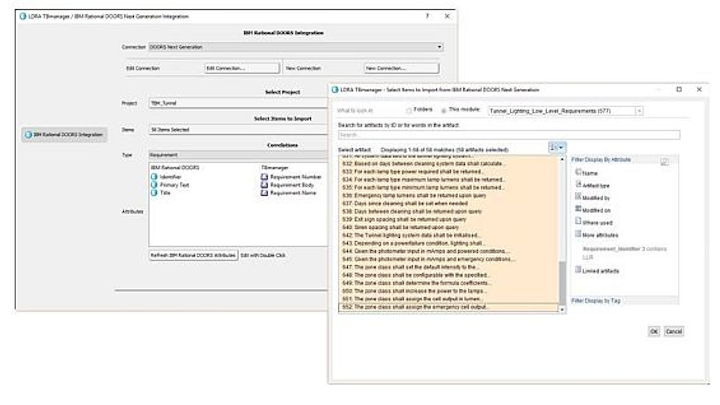Select artifact 538 Days between cleaning returned
Viewport: 720px width, 405px height.
pyautogui.click(x=449, y=212)
